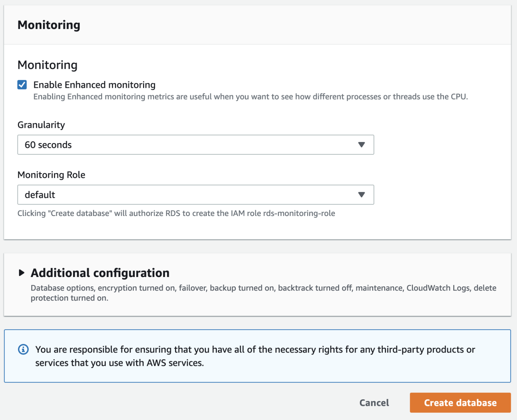Click the Monitoring Role field label
The width and height of the screenshot is (517, 420).
(51, 175)
